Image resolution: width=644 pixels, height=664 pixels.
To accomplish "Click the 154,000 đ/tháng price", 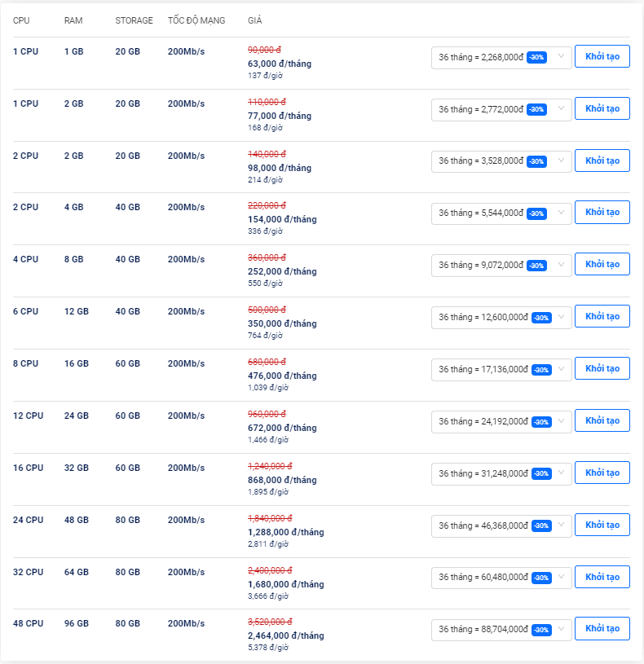I will 282,219.
